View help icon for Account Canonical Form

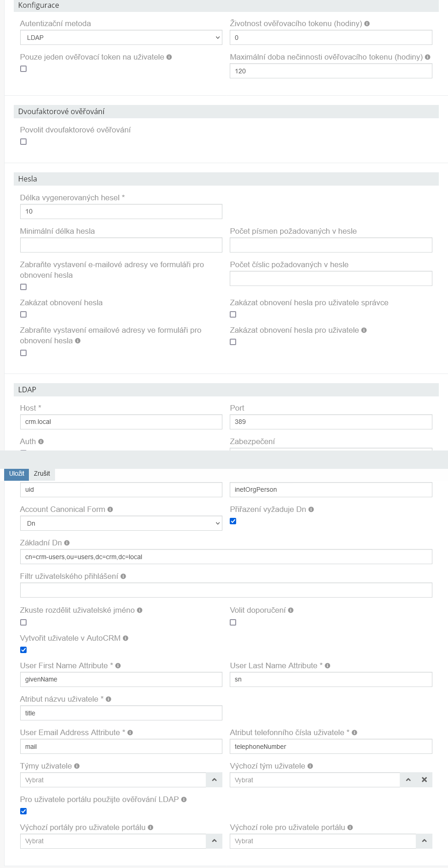(110, 509)
